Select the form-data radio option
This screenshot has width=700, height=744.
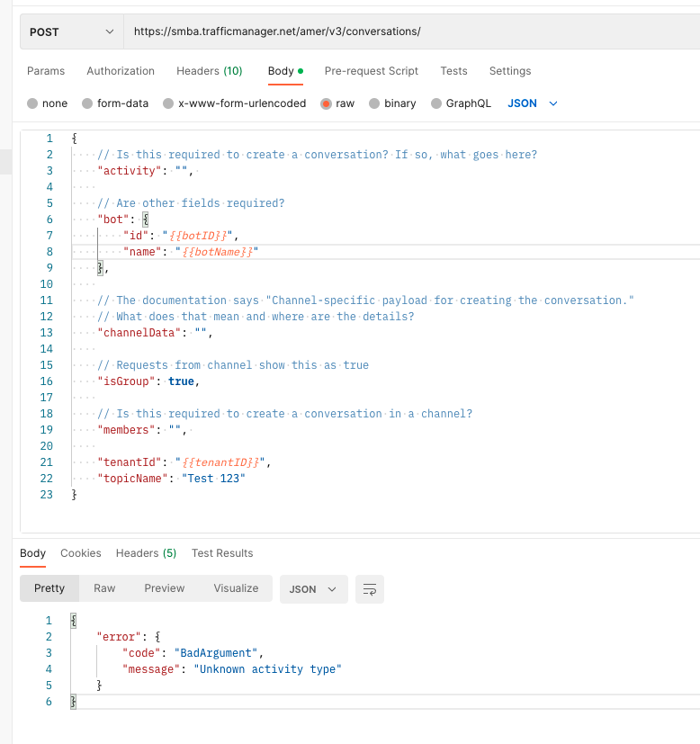point(87,103)
